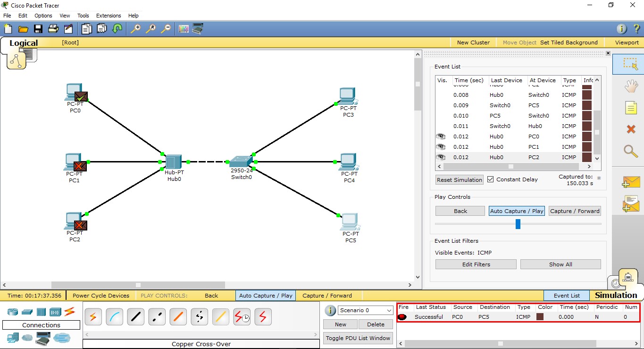644x349 pixels.
Task: Click Back button in Play Controls
Action: (x=460, y=211)
